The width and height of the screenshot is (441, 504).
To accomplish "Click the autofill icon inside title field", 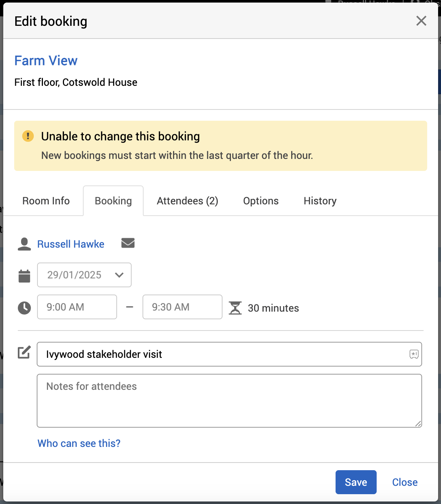I will (x=414, y=354).
